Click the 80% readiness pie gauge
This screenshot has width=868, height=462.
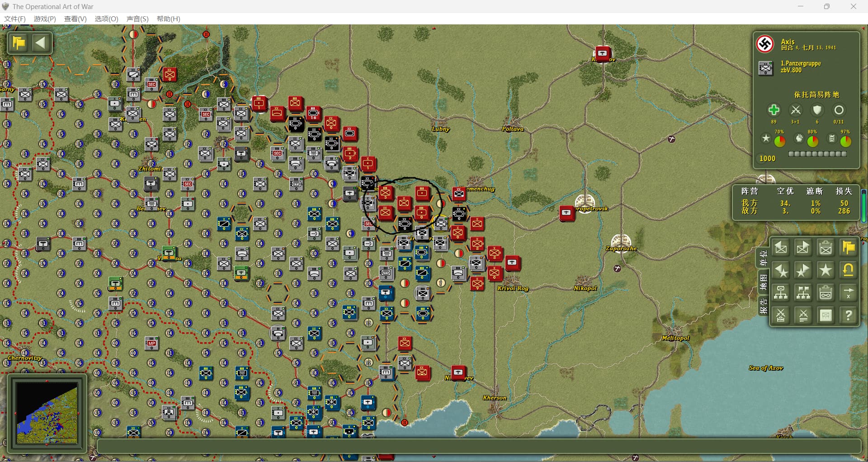(812, 141)
